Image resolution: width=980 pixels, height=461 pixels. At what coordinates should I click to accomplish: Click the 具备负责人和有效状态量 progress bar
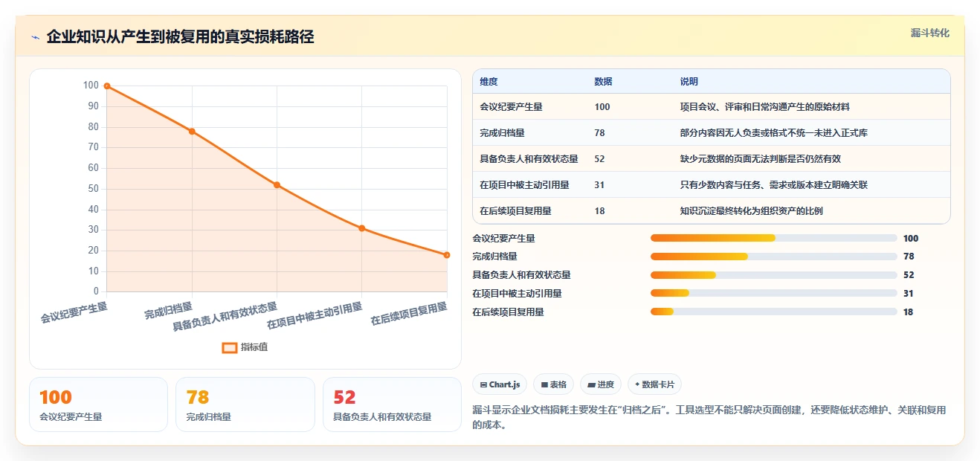[x=773, y=275]
